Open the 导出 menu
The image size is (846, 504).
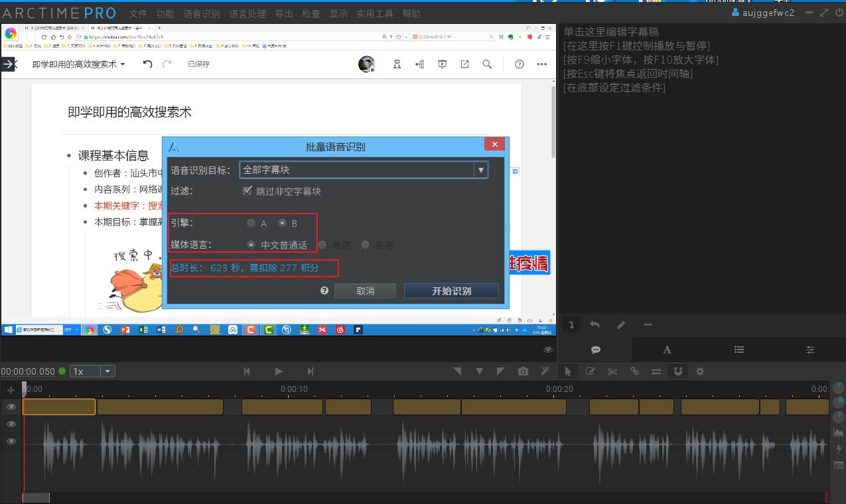click(284, 13)
